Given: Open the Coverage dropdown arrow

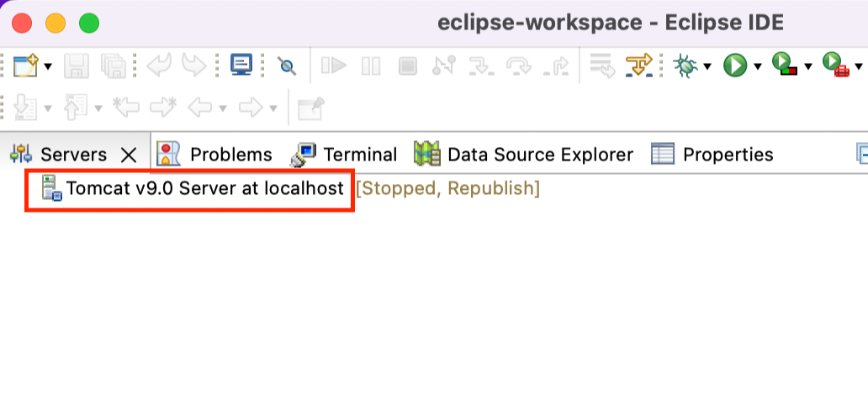Looking at the screenshot, I should (x=807, y=67).
